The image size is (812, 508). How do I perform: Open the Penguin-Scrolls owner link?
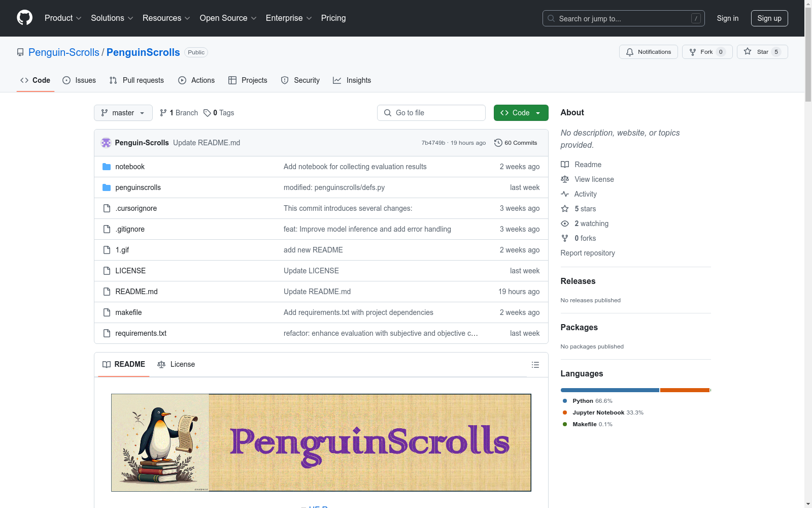(x=64, y=52)
